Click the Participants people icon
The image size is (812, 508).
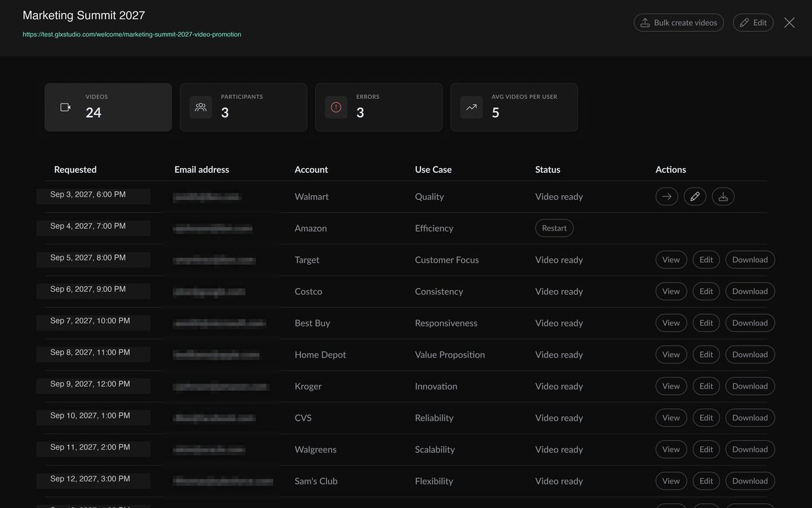(x=201, y=107)
